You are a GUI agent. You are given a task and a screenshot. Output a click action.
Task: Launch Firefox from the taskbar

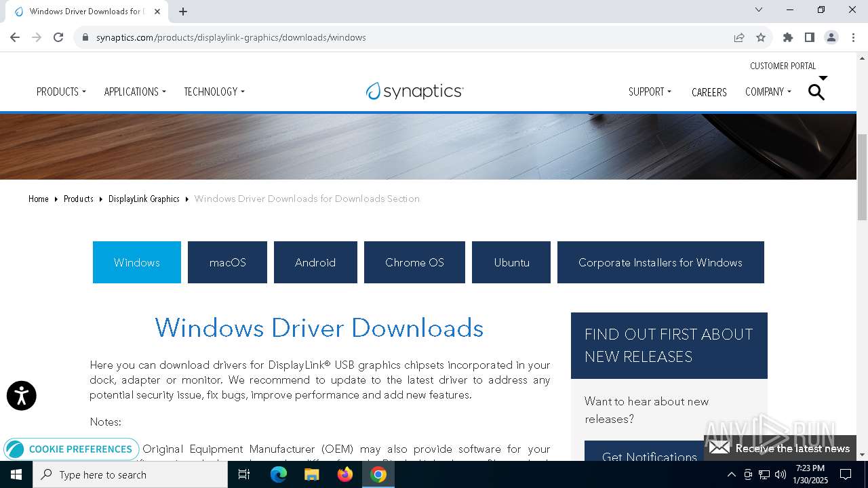pos(345,474)
